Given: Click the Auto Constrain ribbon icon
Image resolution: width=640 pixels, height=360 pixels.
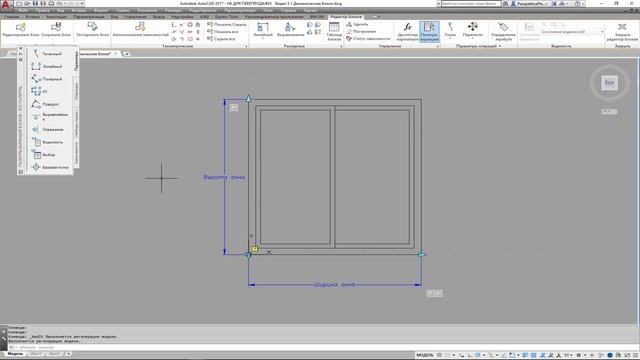Looking at the screenshot, I should [x=140, y=27].
